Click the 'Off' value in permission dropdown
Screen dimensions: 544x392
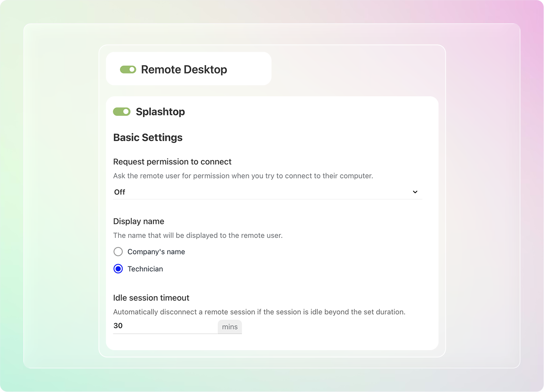pyautogui.click(x=120, y=192)
